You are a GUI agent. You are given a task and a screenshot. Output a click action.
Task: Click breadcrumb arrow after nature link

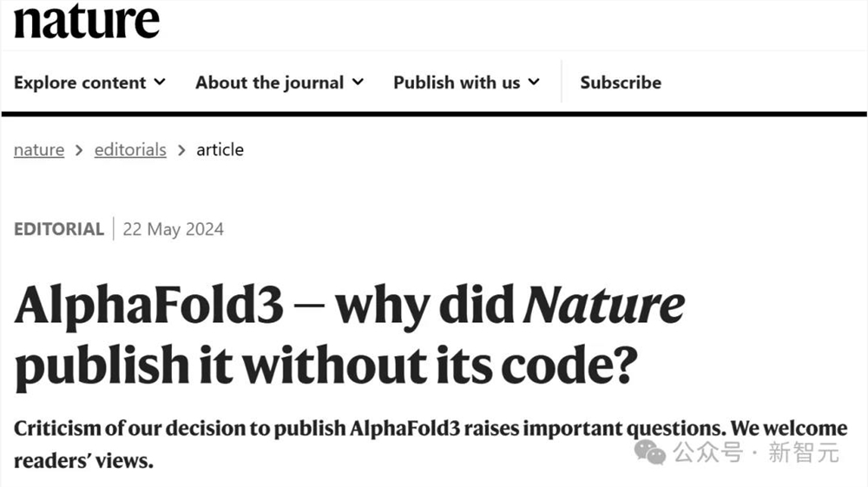[x=79, y=150]
